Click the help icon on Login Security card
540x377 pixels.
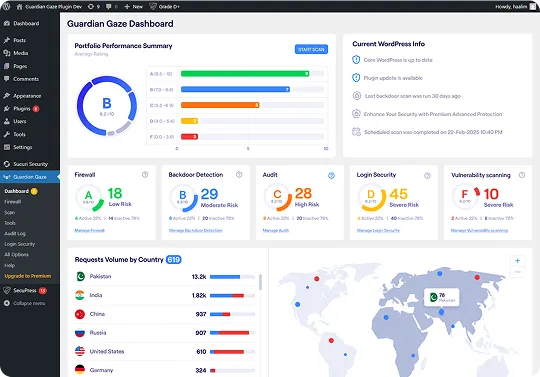pyautogui.click(x=427, y=176)
